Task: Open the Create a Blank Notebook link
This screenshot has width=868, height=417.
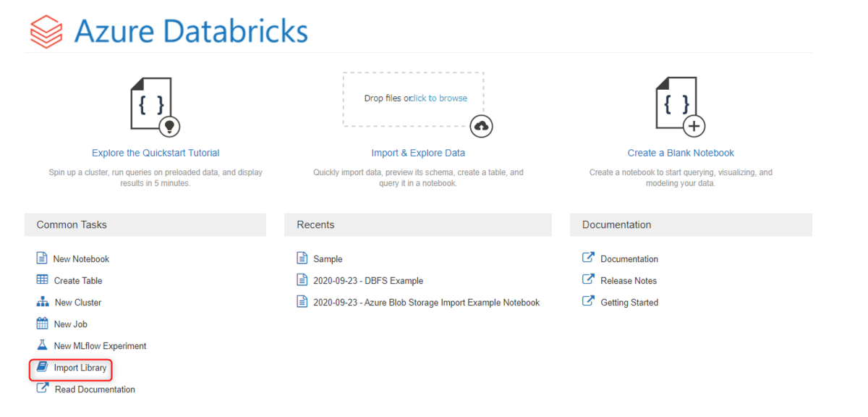Action: 681,153
